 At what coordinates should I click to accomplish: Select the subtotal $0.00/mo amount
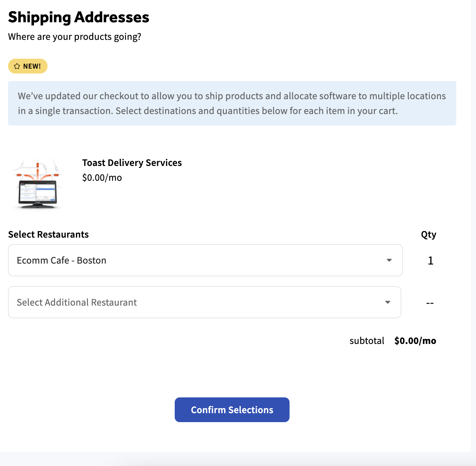pyautogui.click(x=415, y=341)
